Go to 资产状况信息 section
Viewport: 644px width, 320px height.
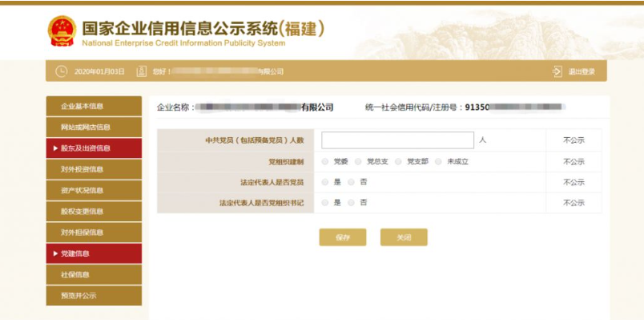point(94,190)
